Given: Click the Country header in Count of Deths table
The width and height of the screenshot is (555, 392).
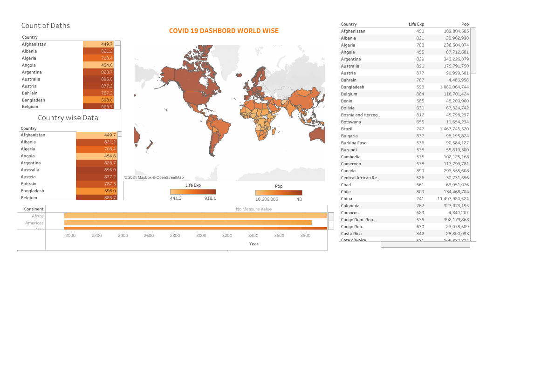Looking at the screenshot, I should coord(29,37).
